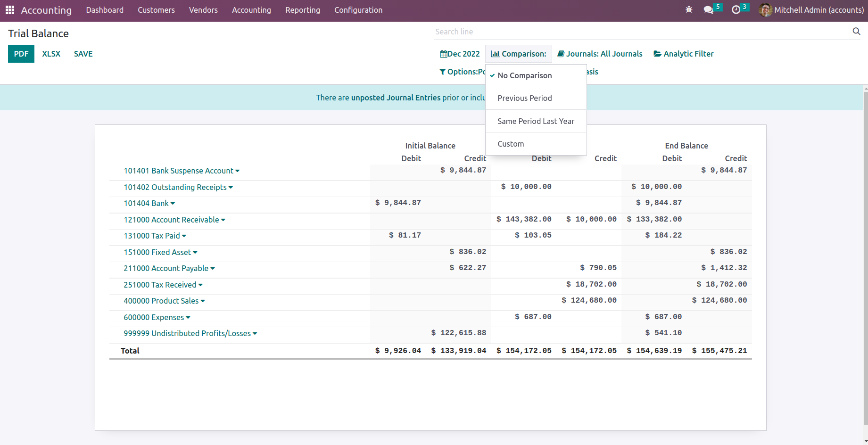868x445 pixels.
Task: Open the Configuration menu
Action: (358, 10)
